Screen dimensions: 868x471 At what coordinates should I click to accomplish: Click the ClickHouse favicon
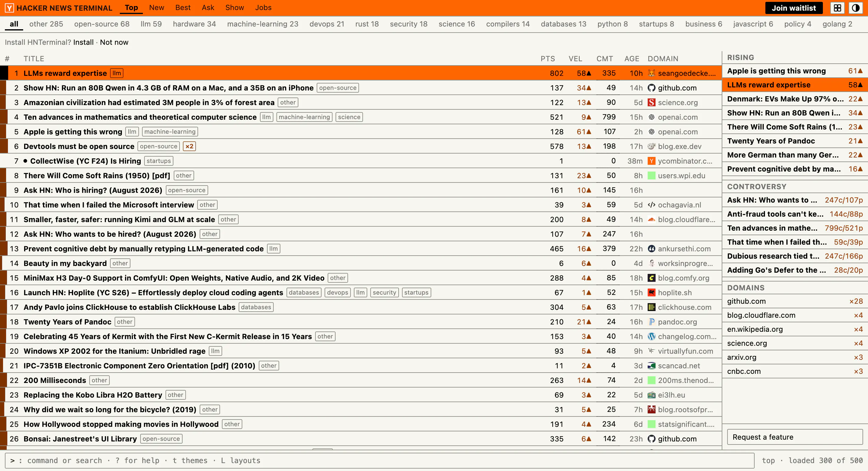pos(652,307)
